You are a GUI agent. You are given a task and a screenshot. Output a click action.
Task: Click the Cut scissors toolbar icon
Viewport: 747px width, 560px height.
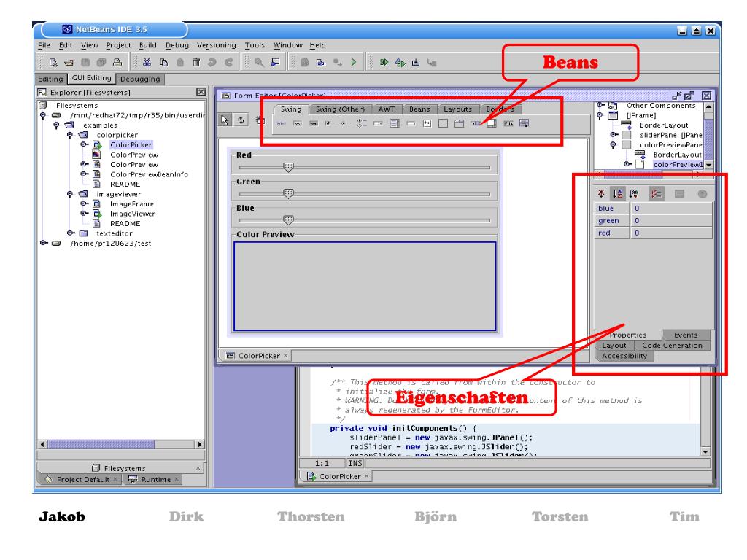point(147,63)
